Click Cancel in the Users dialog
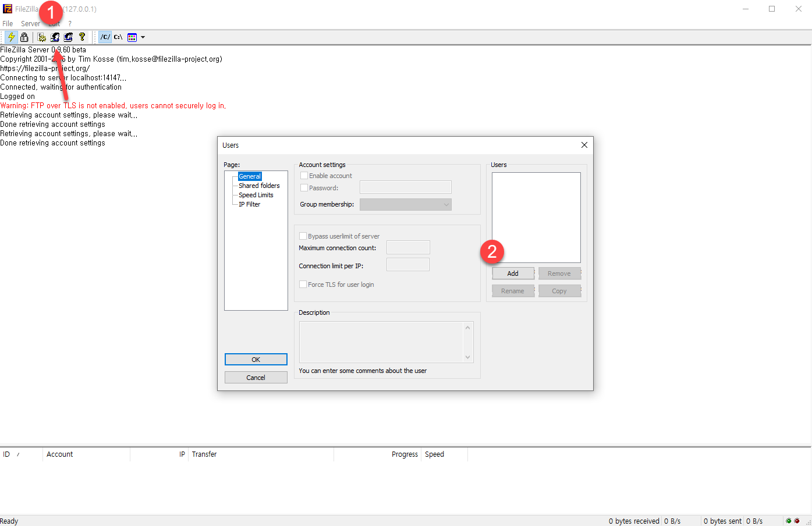 pyautogui.click(x=256, y=378)
